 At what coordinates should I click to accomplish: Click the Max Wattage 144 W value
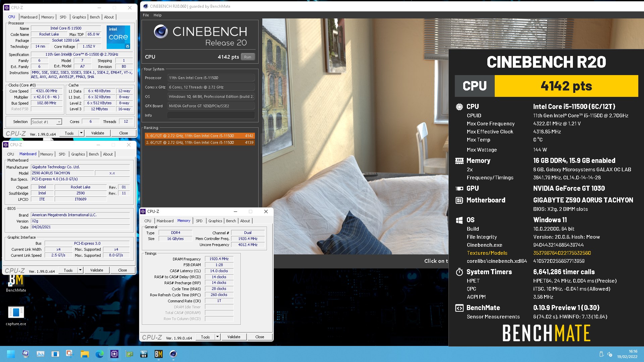click(x=540, y=150)
